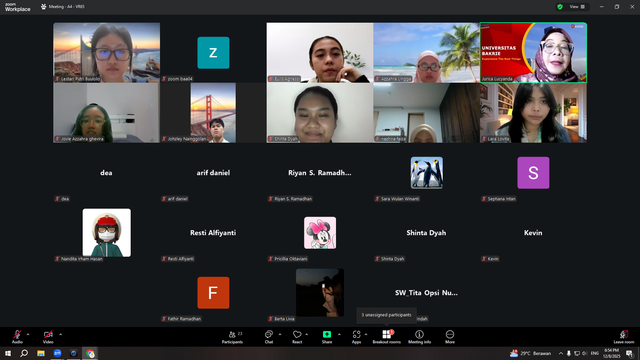
Task: Select Lara Lovita's video tile
Action: 533,113
